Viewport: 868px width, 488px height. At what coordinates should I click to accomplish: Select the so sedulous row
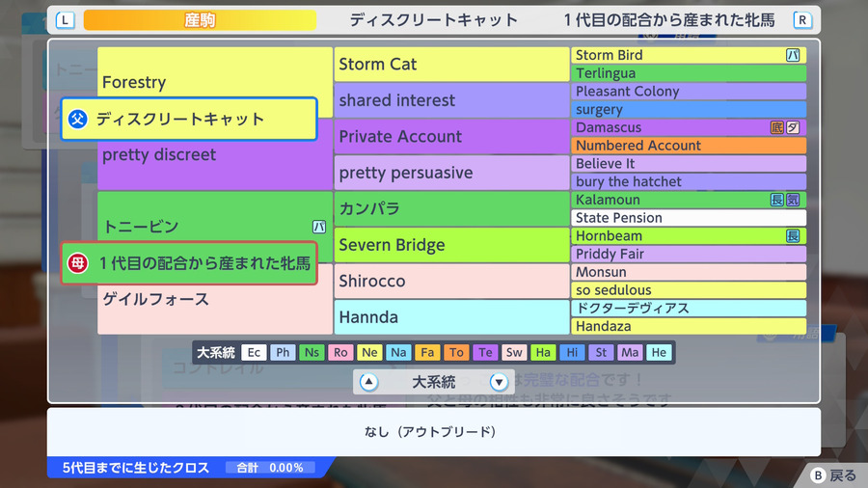[x=689, y=290]
